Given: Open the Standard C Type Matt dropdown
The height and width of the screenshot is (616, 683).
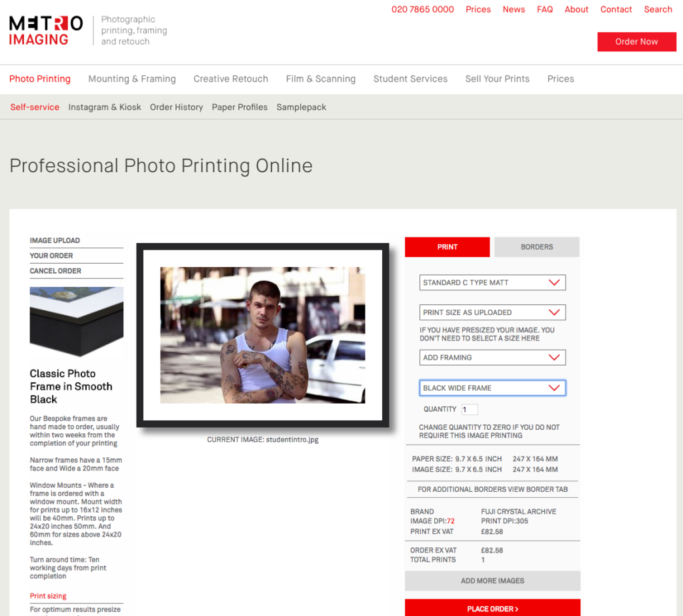Looking at the screenshot, I should pyautogui.click(x=492, y=282).
